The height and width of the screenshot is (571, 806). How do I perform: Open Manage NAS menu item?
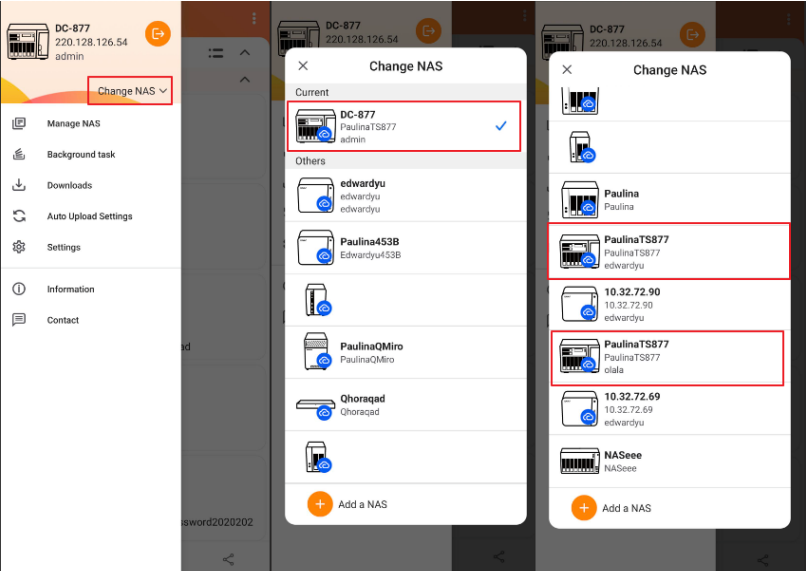click(73, 124)
